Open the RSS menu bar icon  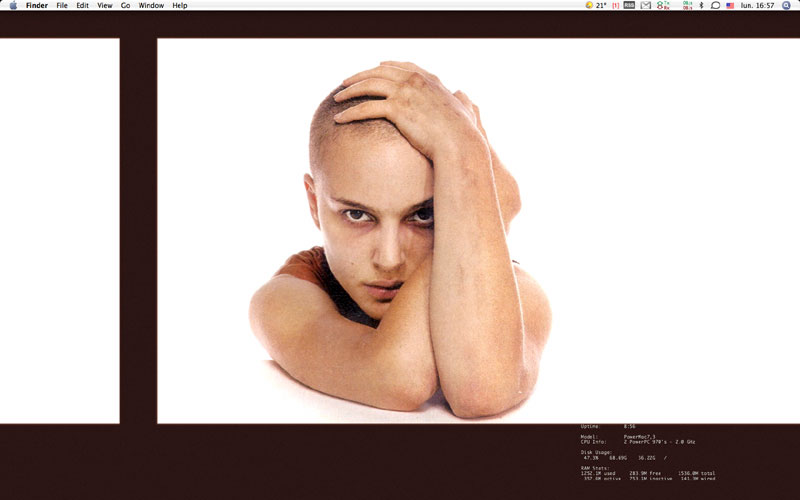tap(630, 6)
